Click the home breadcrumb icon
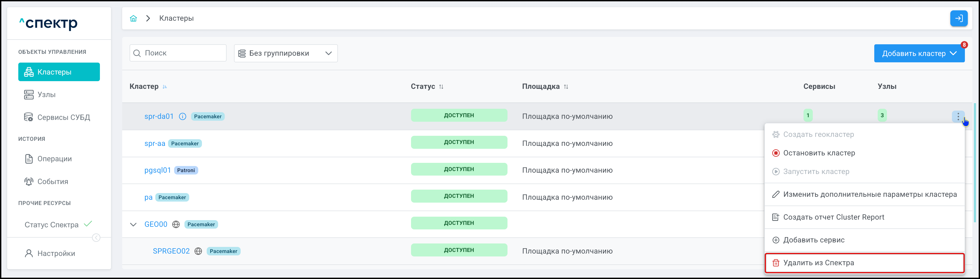 pos(133,18)
